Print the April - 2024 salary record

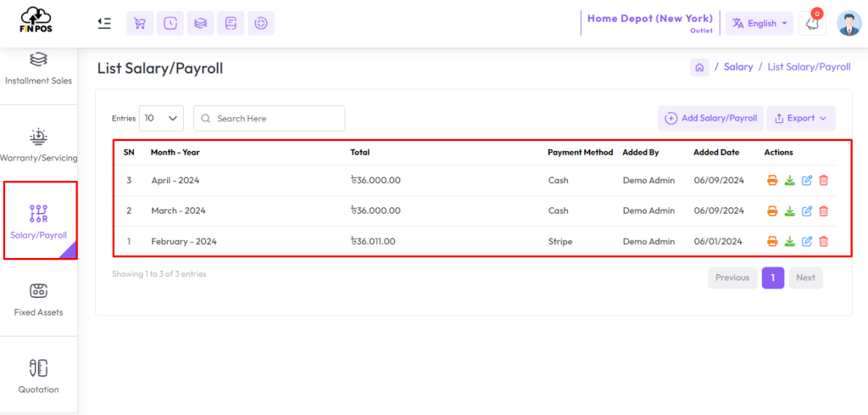coord(772,180)
